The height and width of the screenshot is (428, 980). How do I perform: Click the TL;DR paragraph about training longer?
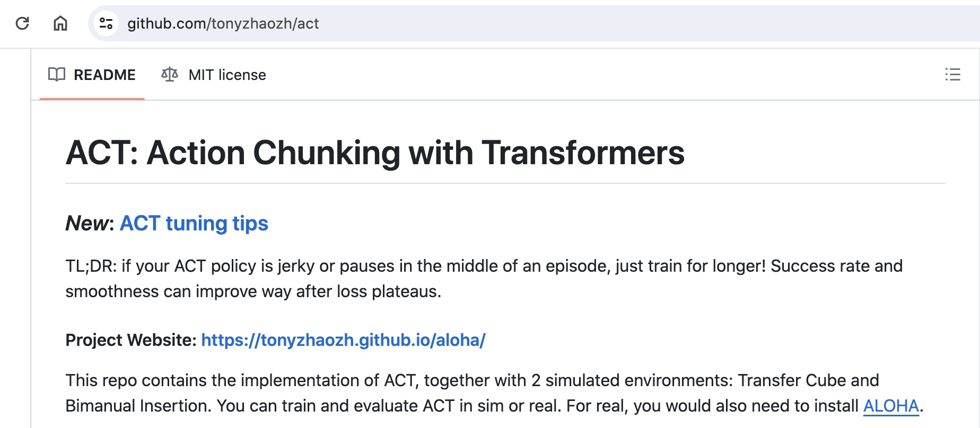coord(484,279)
